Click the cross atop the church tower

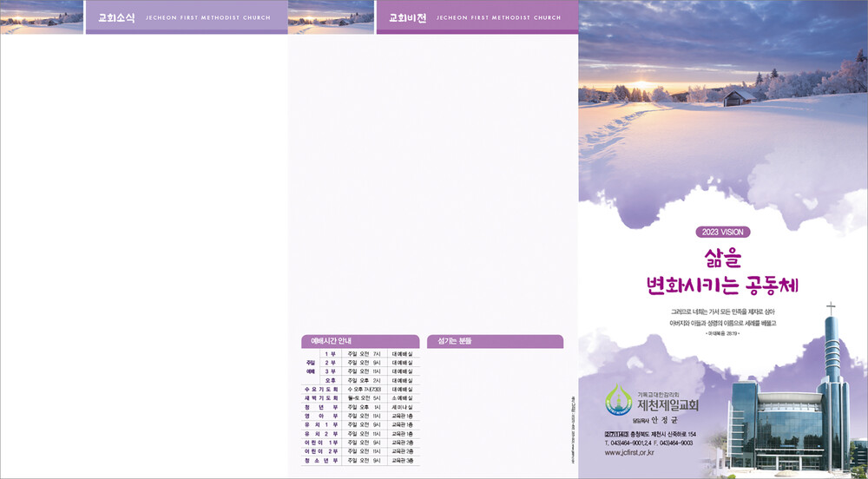tap(830, 309)
